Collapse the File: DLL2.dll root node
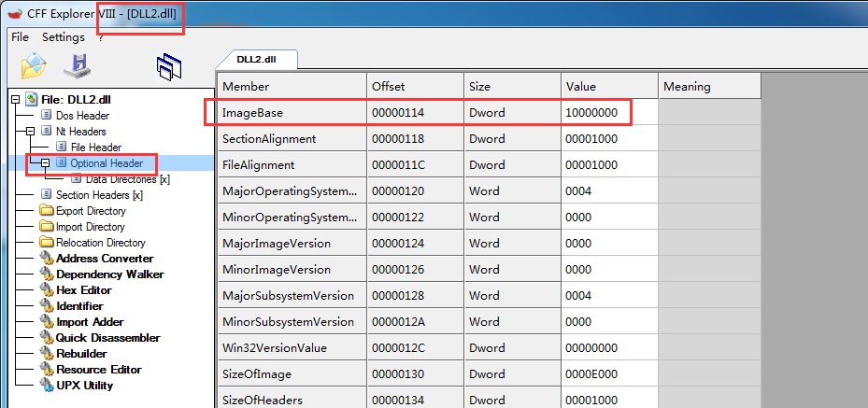 click(x=16, y=100)
